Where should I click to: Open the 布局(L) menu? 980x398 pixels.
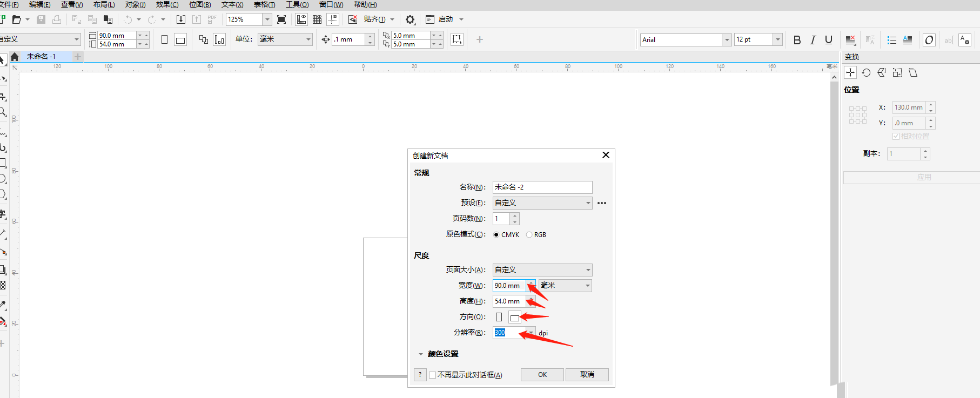click(x=104, y=5)
